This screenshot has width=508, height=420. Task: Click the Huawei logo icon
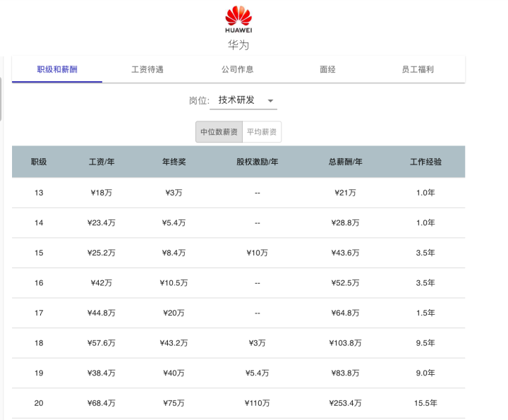pos(238,19)
